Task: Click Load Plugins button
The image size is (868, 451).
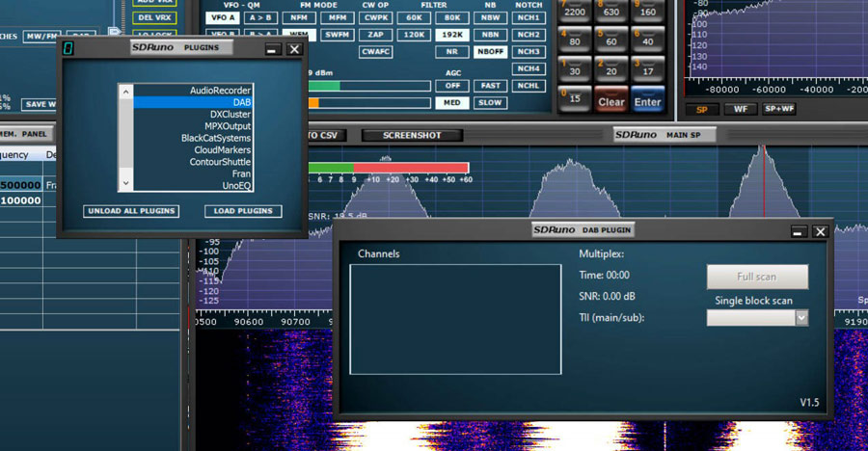Action: [243, 211]
